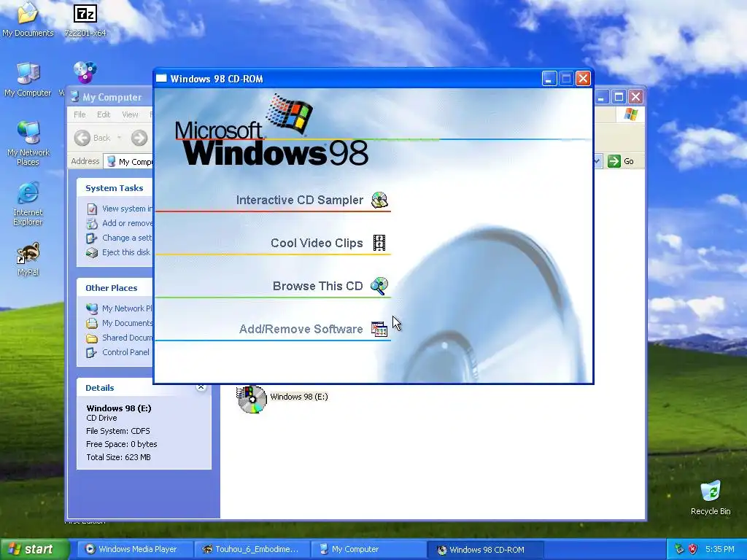Click the Address bar field in My Computer

(x=128, y=161)
